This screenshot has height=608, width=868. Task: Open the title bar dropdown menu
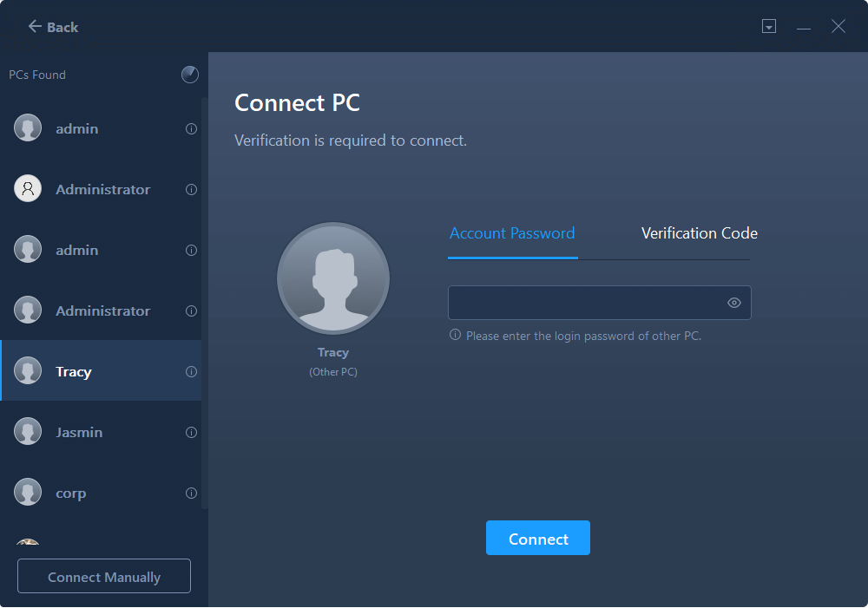(769, 27)
